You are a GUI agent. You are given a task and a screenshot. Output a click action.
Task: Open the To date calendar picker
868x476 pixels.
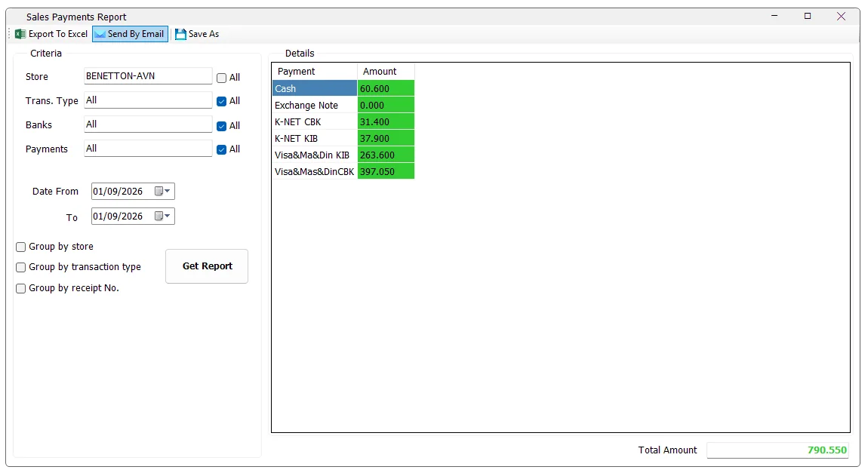162,217
